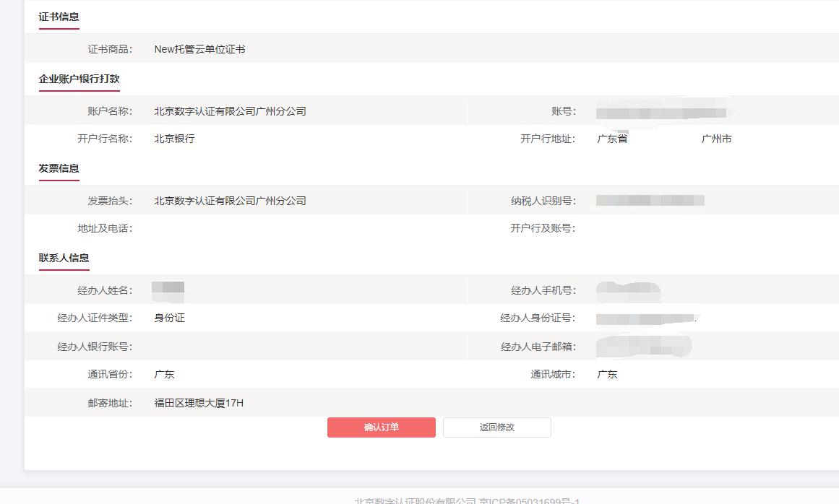Click the New托管云单位证书 product value
839x504 pixels.
[199, 50]
